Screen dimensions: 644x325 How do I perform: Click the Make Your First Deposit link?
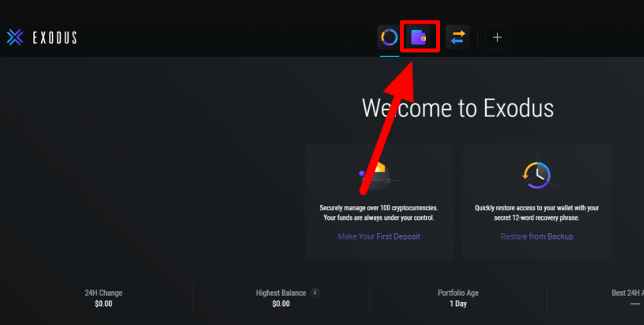point(378,236)
